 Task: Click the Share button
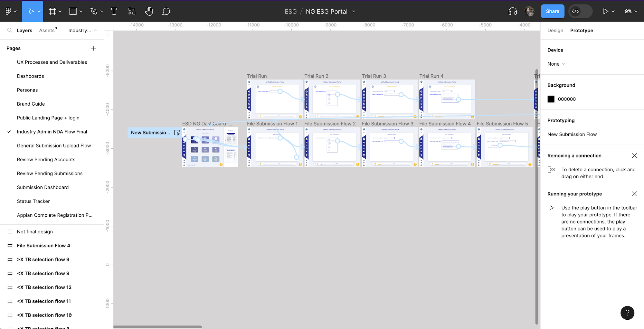(553, 11)
